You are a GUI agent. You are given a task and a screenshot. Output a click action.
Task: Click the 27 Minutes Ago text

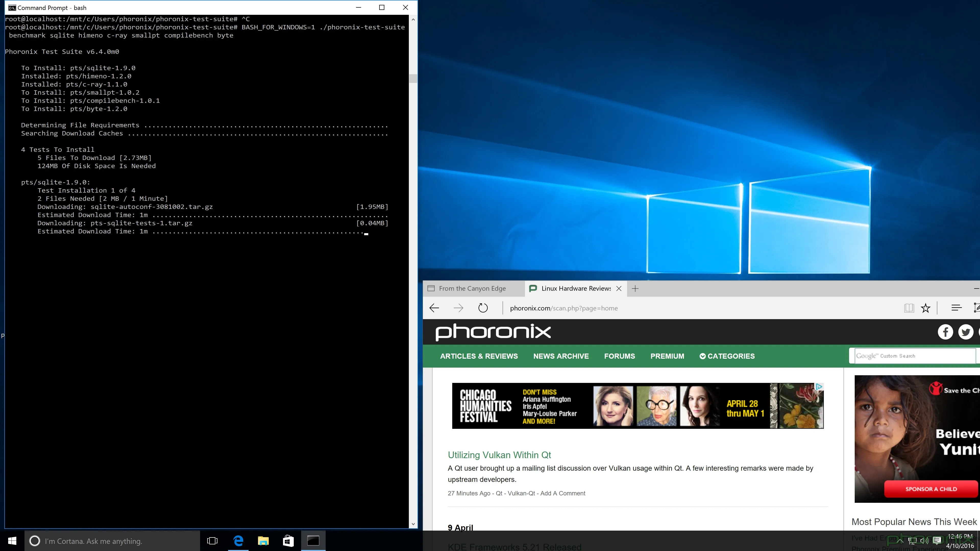(x=469, y=494)
